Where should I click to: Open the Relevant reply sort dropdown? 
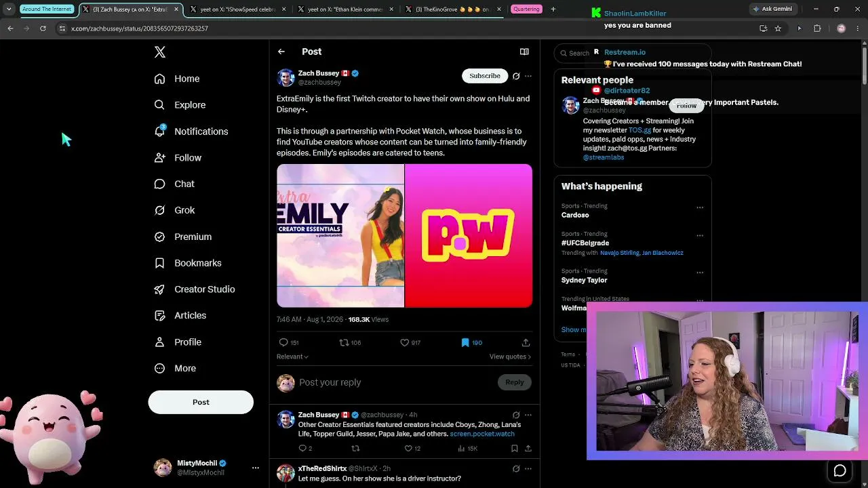click(x=292, y=357)
